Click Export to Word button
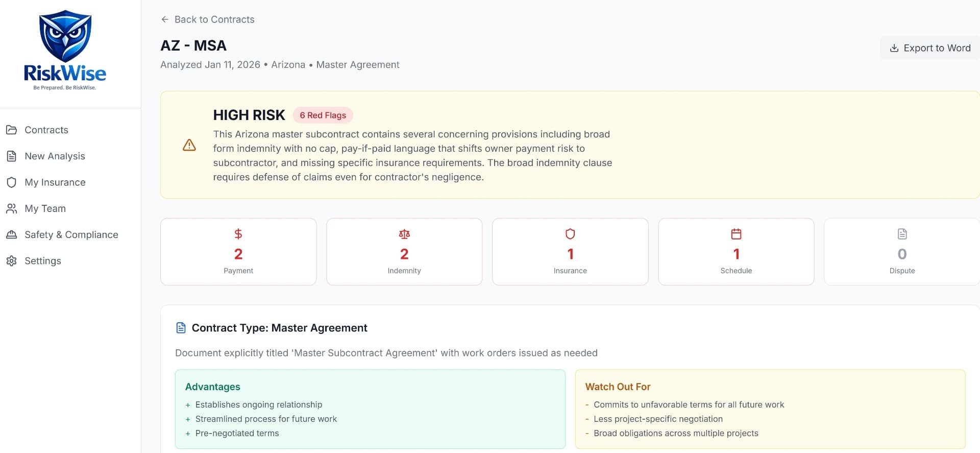Image resolution: width=980 pixels, height=453 pixels. pos(930,48)
